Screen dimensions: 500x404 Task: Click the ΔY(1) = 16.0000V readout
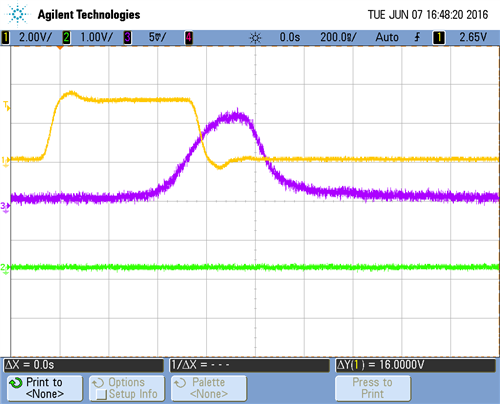416,365
